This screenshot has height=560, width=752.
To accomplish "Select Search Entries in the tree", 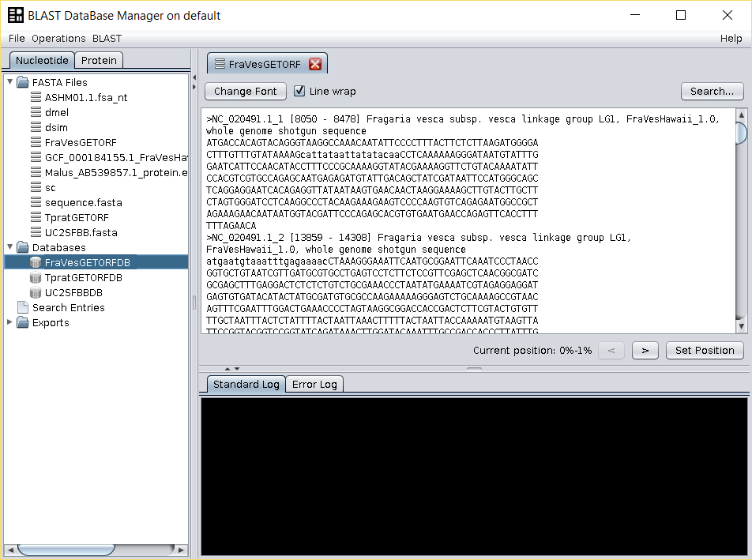I will (68, 308).
